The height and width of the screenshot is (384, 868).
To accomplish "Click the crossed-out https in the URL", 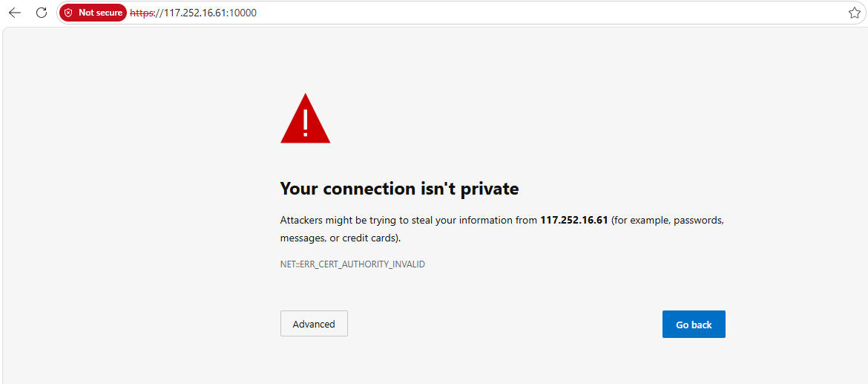I will [140, 13].
